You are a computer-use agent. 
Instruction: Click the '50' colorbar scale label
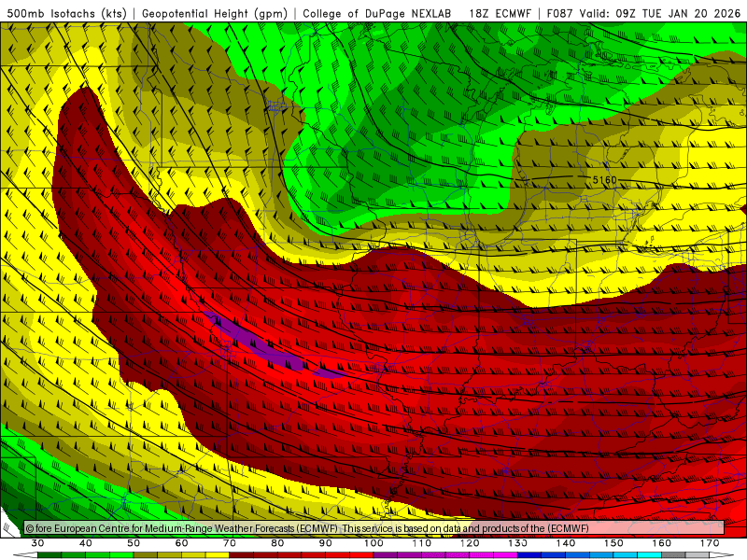[134, 543]
